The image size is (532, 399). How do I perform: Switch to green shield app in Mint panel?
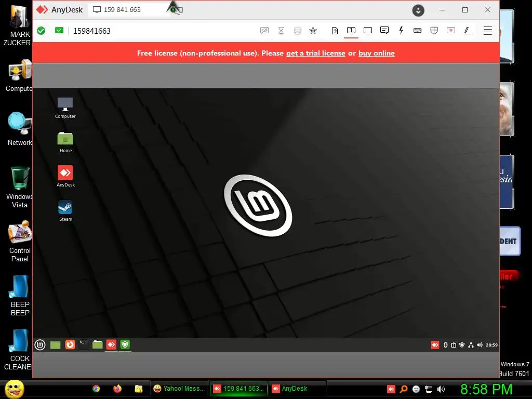[125, 345]
